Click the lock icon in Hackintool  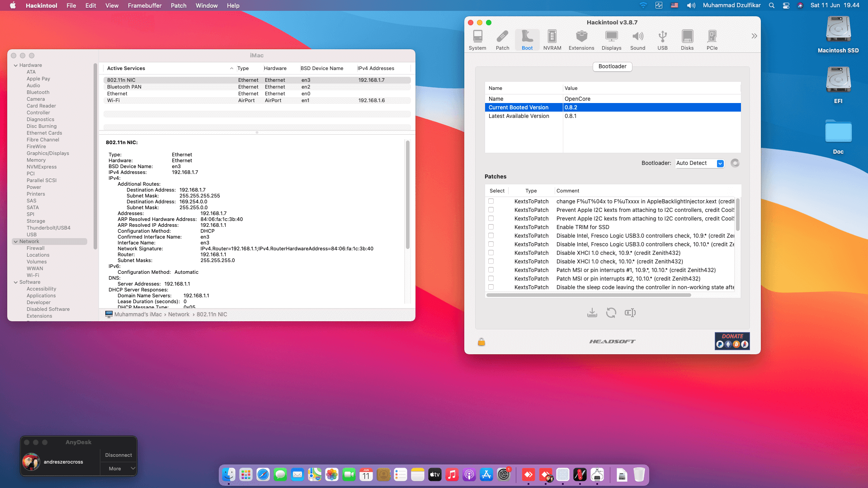pos(481,342)
